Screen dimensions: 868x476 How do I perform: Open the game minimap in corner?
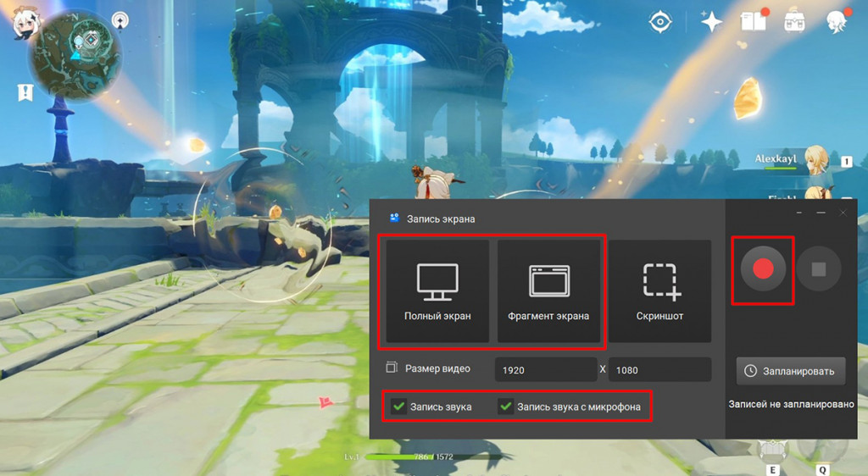[x=75, y=54]
